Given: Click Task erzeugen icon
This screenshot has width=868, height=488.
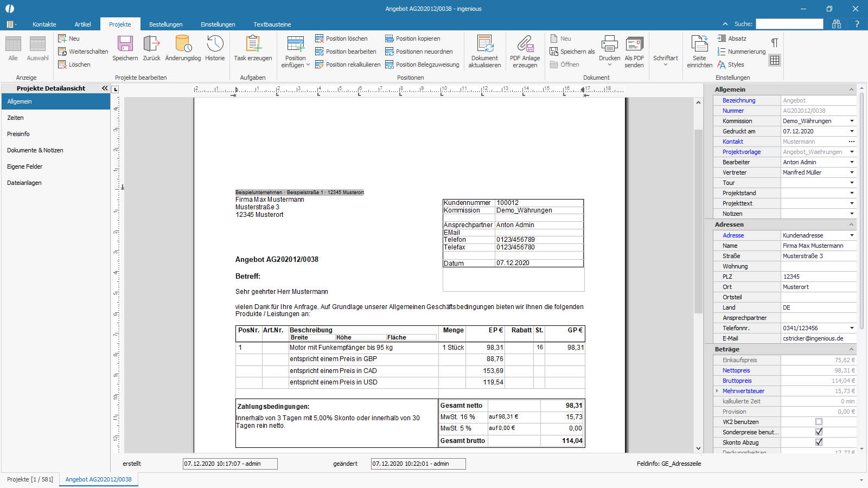Looking at the screenshot, I should tap(253, 44).
